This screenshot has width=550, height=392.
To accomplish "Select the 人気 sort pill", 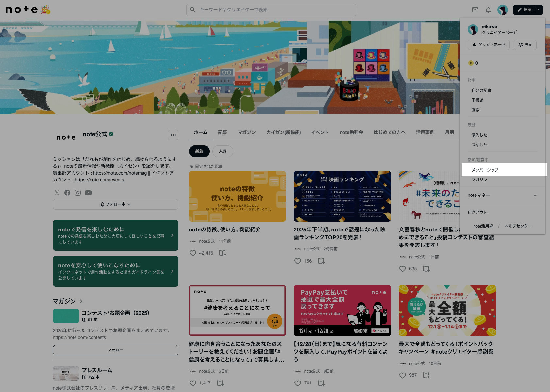I will click(x=223, y=151).
